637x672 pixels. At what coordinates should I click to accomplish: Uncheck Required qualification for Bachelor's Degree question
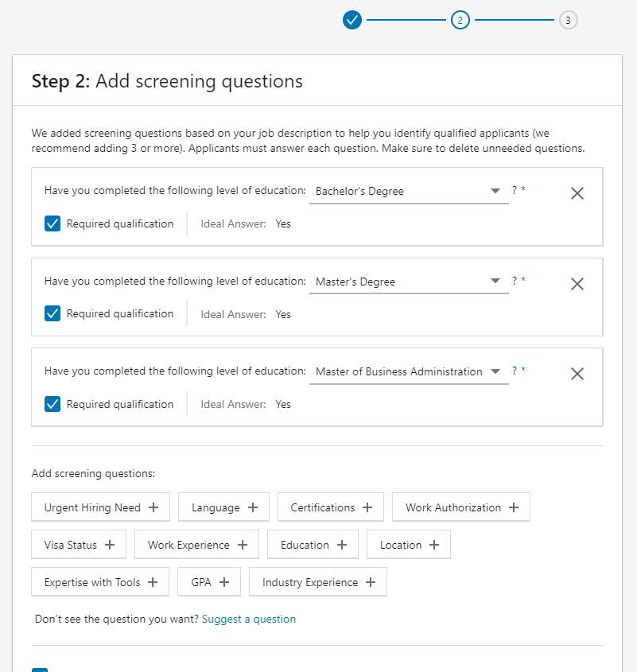52,223
